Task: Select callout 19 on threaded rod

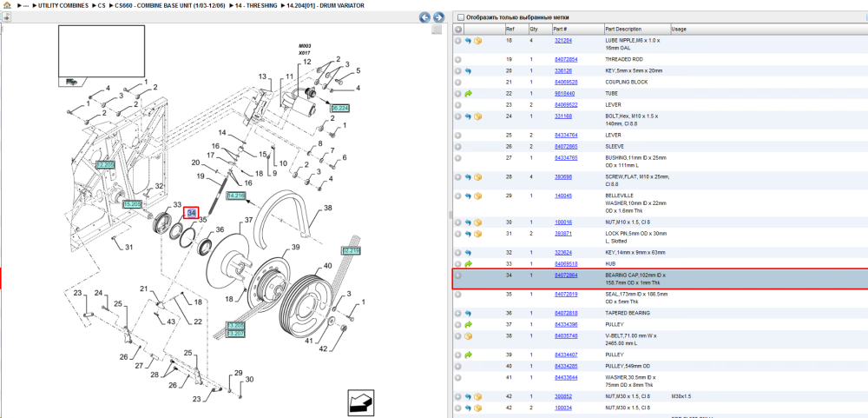Action: coord(201,176)
